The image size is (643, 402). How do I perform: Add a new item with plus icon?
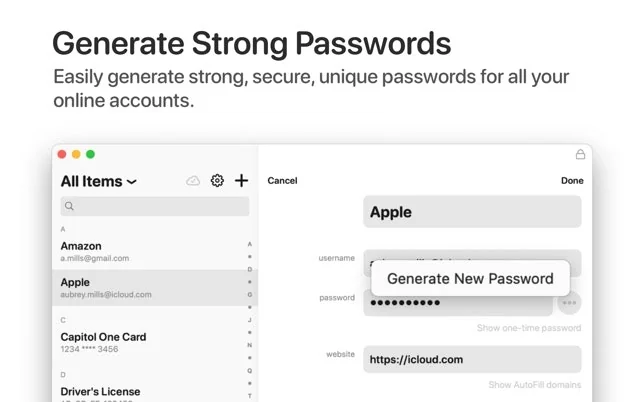[241, 181]
